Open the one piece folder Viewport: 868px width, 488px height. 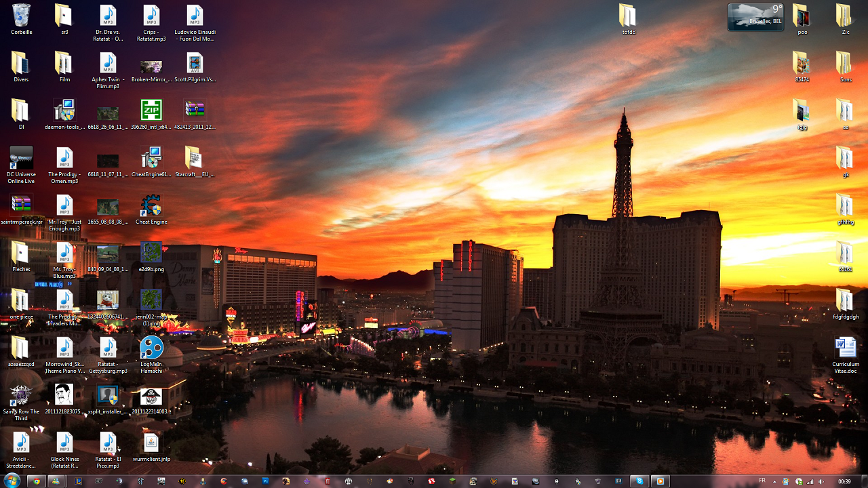tap(21, 304)
